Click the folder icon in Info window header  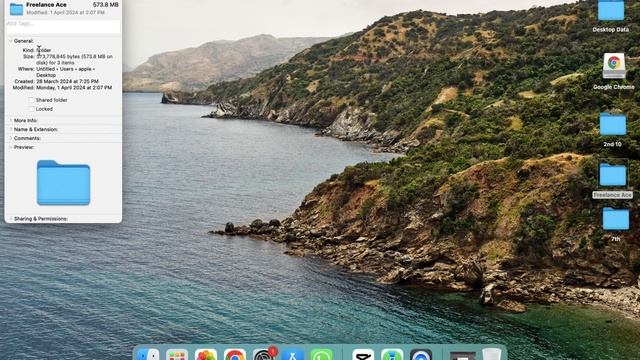pyautogui.click(x=16, y=9)
